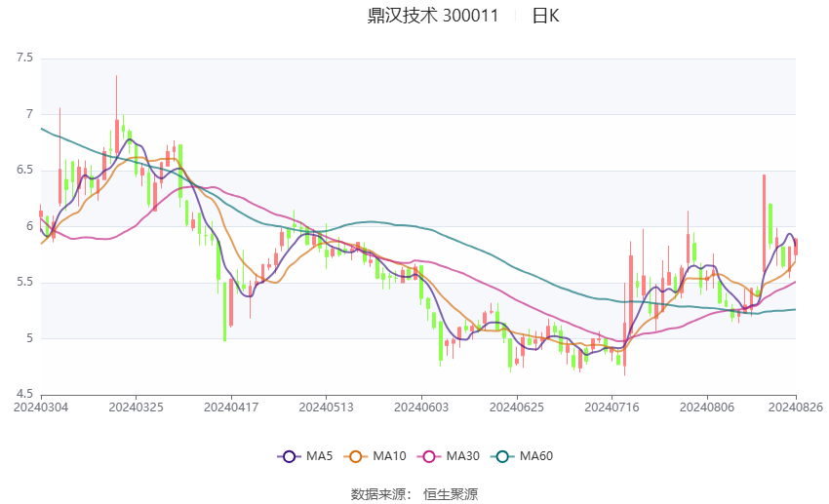Screen dimensions: 829x504
Task: Toggle the MA60 legend series
Action: [x=522, y=456]
